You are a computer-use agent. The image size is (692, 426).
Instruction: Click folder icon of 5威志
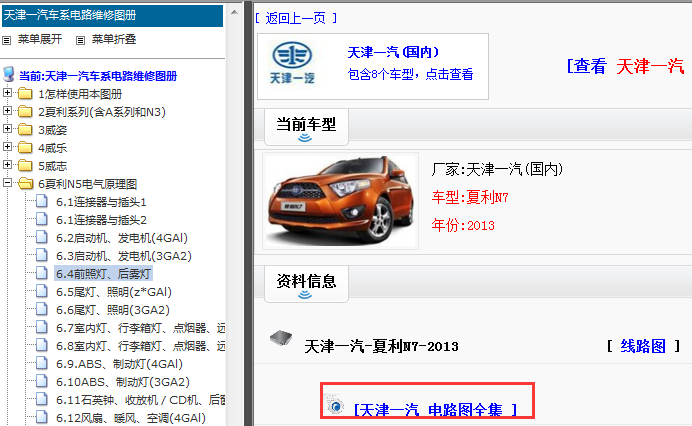click(25, 166)
